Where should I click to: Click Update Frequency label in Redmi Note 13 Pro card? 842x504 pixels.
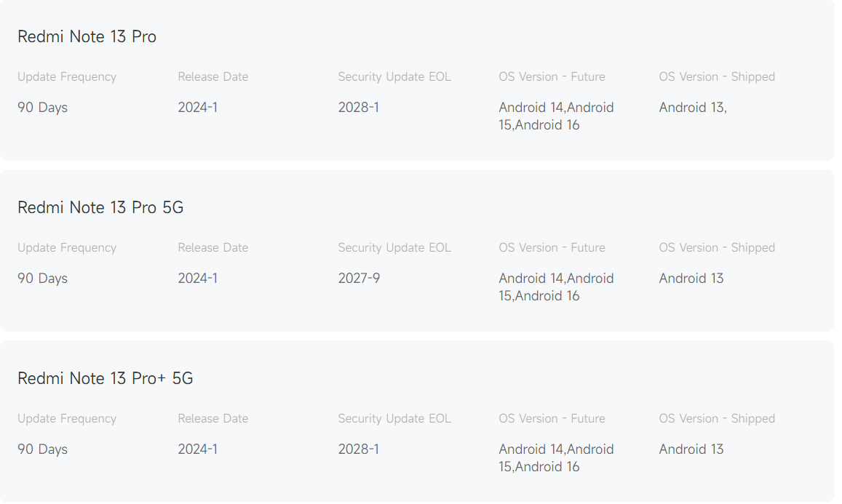pyautogui.click(x=67, y=76)
